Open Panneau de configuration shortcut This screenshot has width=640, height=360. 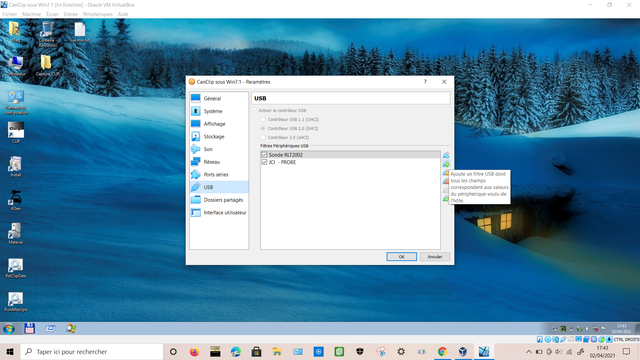16,102
